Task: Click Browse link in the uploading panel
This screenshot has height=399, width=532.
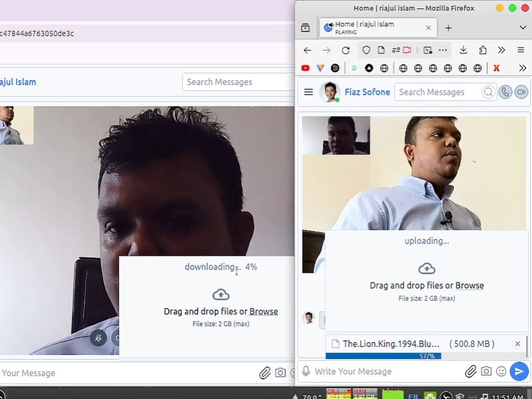Action: (x=470, y=285)
